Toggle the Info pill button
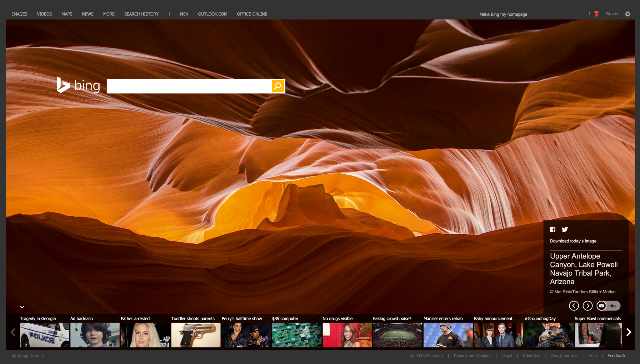 coord(608,306)
